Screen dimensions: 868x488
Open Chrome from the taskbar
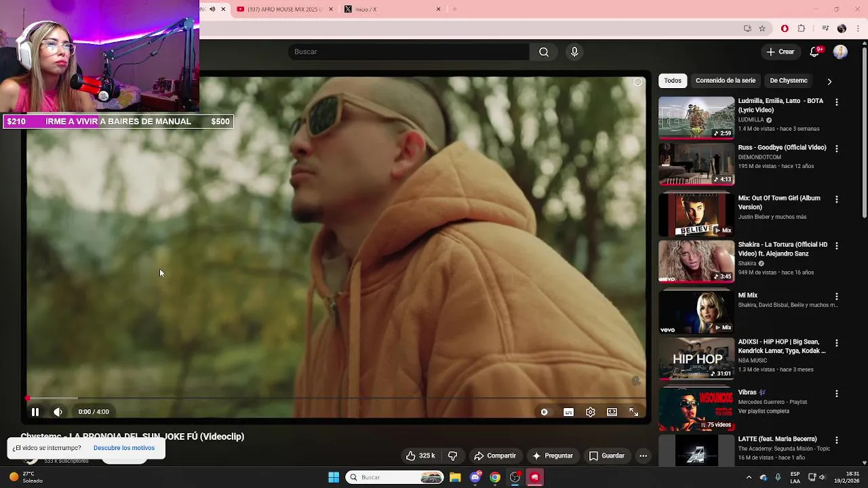495,477
